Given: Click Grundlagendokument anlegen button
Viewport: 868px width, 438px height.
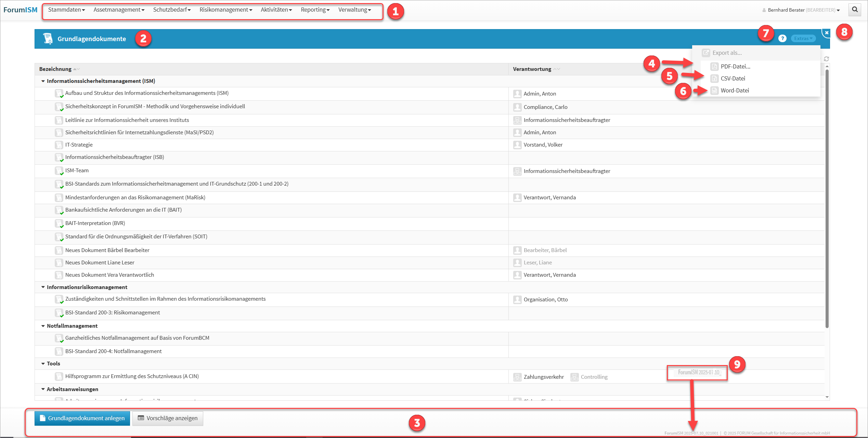Looking at the screenshot, I should click(82, 418).
